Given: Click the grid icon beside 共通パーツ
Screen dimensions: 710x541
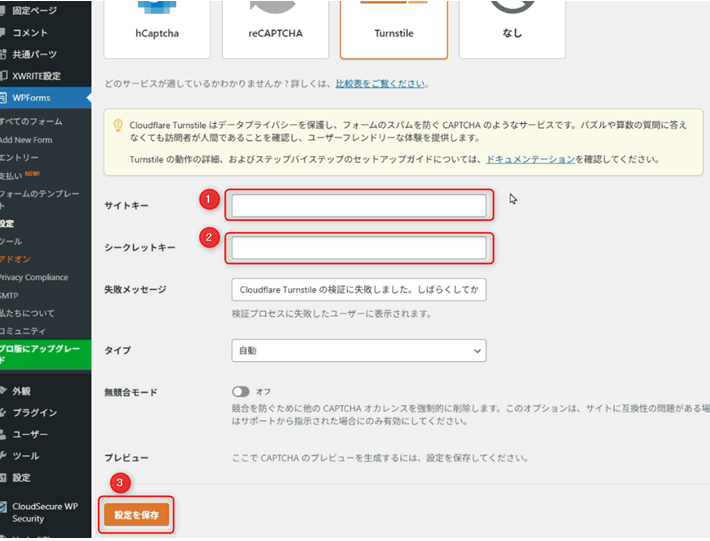Looking at the screenshot, I should click(3, 54).
